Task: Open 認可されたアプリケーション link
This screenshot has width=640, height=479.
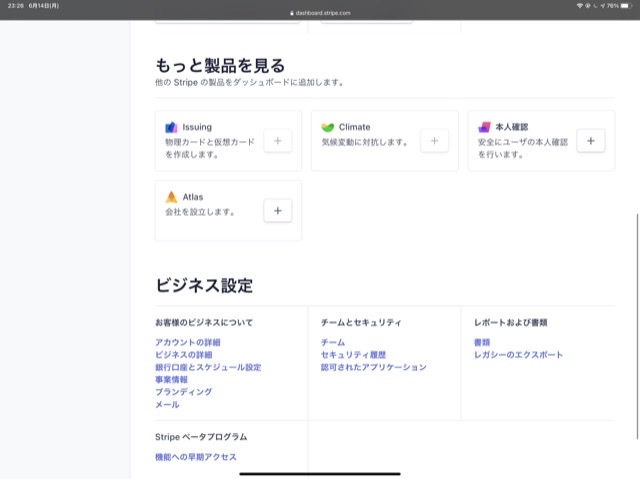Action: coord(373,367)
